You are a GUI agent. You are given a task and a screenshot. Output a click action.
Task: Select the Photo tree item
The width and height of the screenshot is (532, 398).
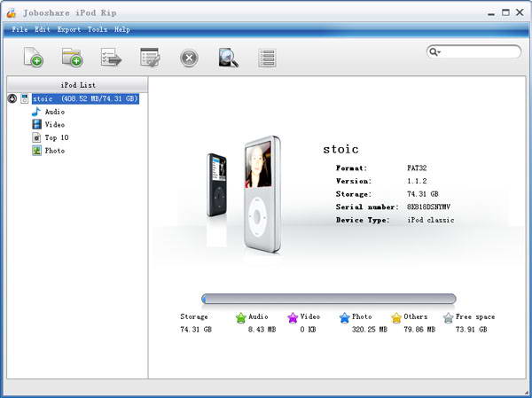(x=55, y=151)
